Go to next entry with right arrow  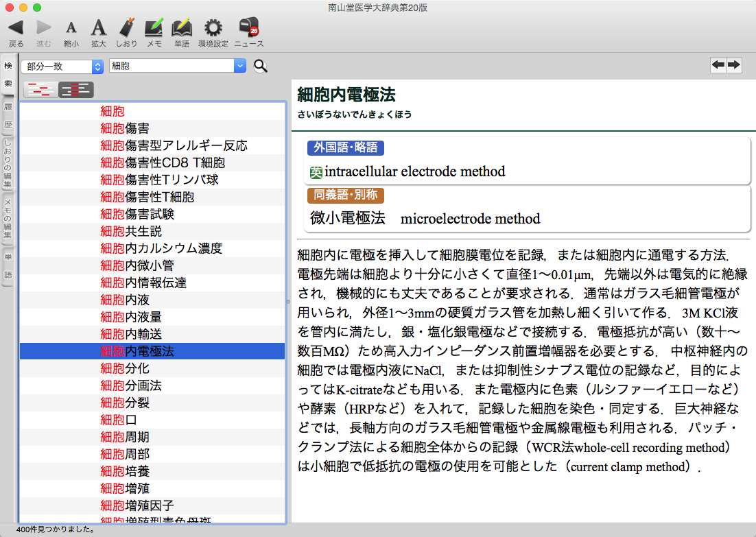coord(734,65)
